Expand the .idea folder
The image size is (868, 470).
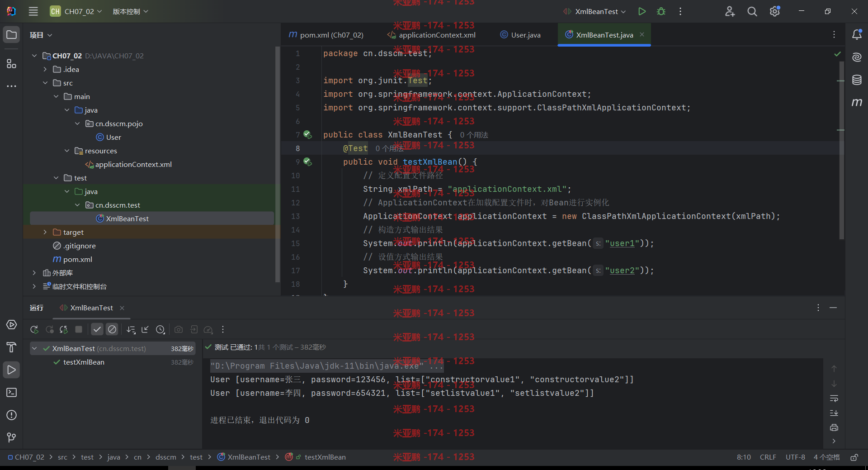(45, 69)
